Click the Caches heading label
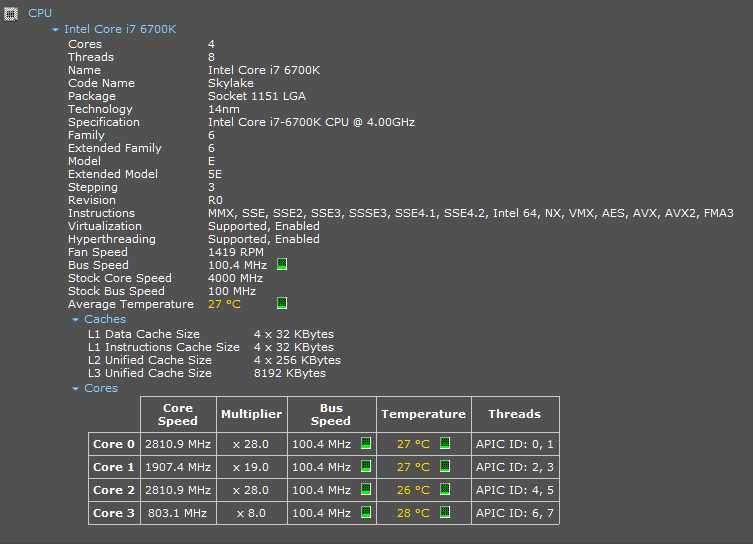 point(105,319)
